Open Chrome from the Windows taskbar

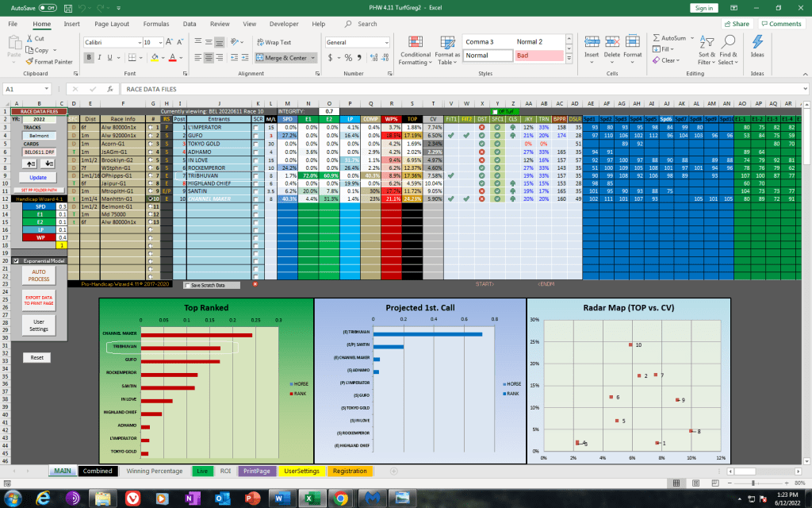click(x=339, y=498)
